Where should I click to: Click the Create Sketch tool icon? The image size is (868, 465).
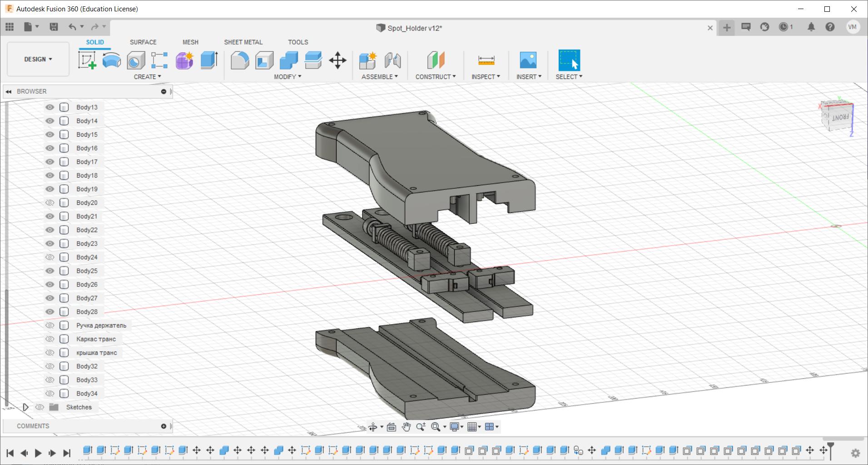tap(87, 60)
